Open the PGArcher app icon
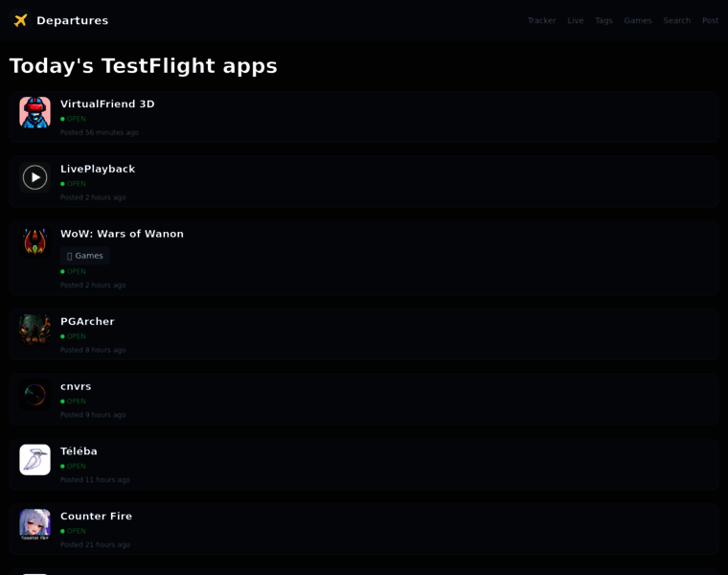Image resolution: width=728 pixels, height=575 pixels. [x=34, y=330]
